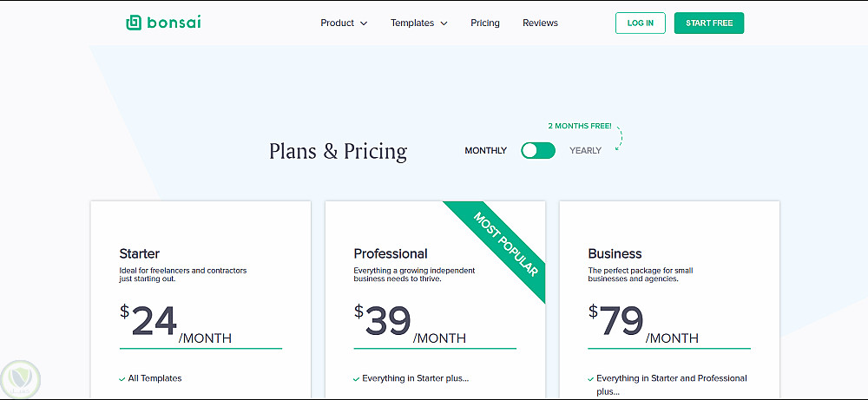Go to Reviews in the navigation bar
The height and width of the screenshot is (400, 868).
[540, 23]
